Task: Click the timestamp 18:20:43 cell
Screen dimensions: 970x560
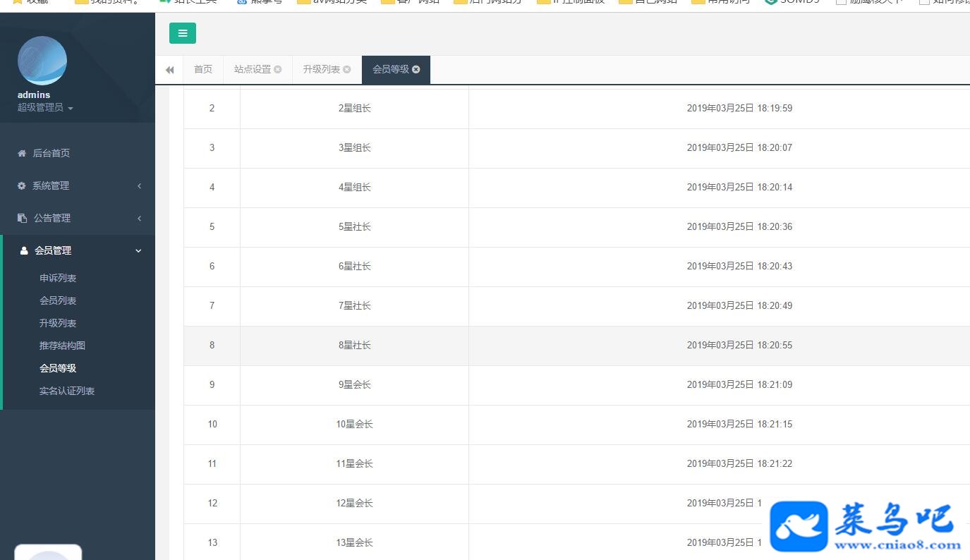Action: click(720, 267)
